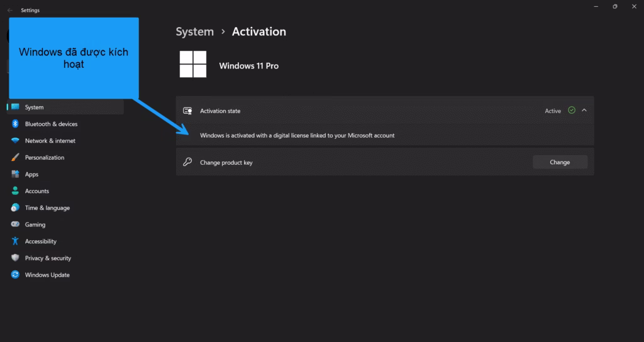Close the Settings window
Image resolution: width=644 pixels, height=342 pixels.
click(634, 6)
